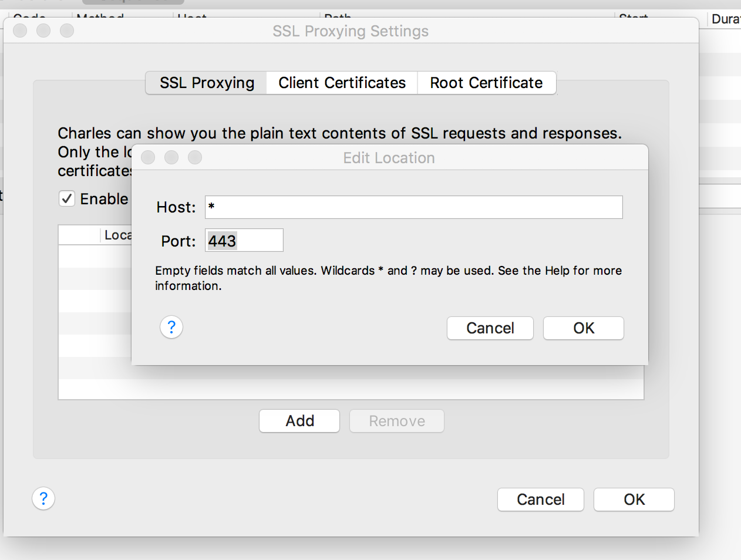The height and width of the screenshot is (560, 741).
Task: Click the Host input containing the wildcard asterisk
Action: point(413,207)
